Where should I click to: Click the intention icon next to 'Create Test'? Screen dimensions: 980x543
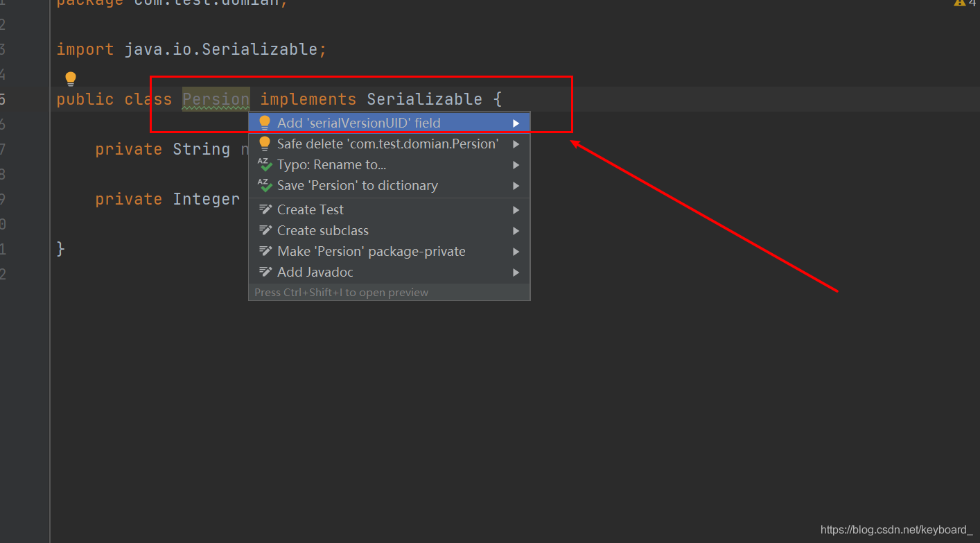point(264,209)
